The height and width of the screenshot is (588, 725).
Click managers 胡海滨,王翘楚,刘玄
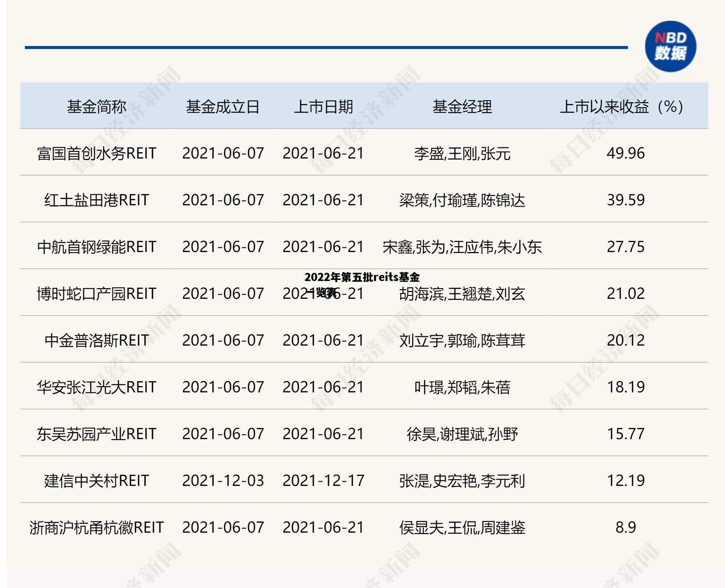(x=462, y=294)
